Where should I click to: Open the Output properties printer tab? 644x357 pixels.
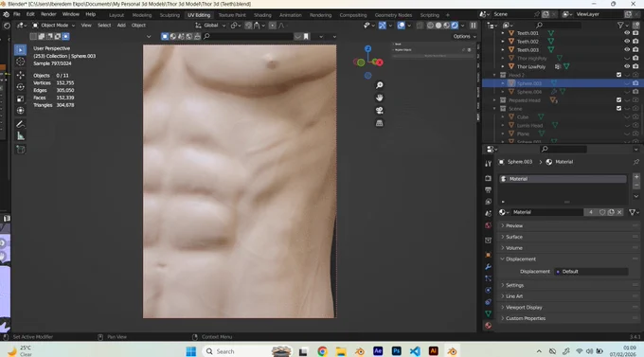[x=488, y=190]
